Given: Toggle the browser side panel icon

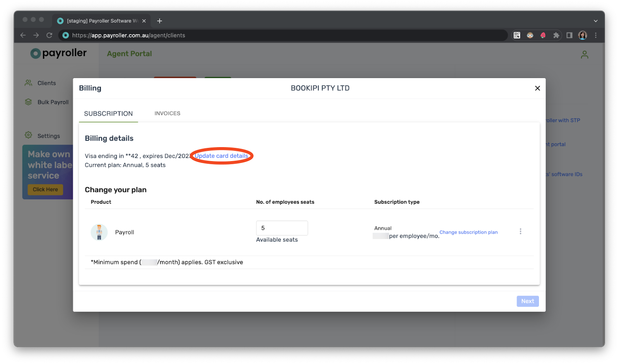Looking at the screenshot, I should click(x=569, y=35).
